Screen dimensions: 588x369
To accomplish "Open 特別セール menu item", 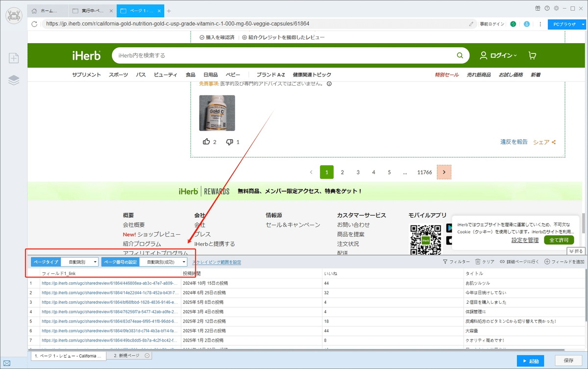I will (x=447, y=75).
